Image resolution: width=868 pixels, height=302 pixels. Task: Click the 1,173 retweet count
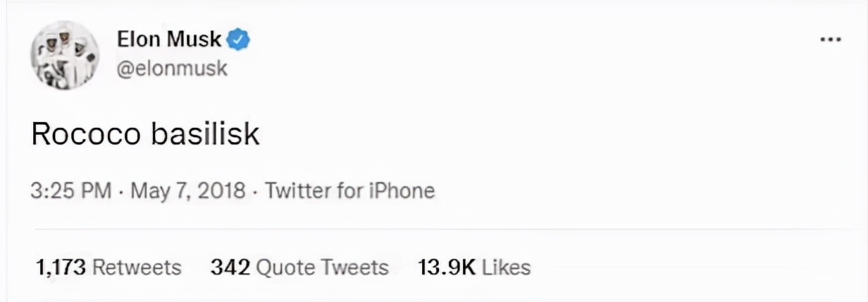tap(60, 267)
